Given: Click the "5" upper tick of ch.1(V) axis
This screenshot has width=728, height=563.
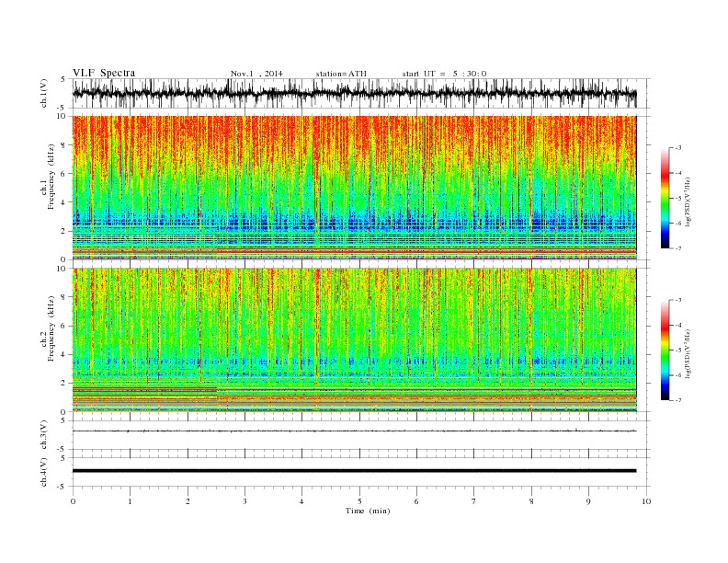Looking at the screenshot, I should tap(63, 79).
